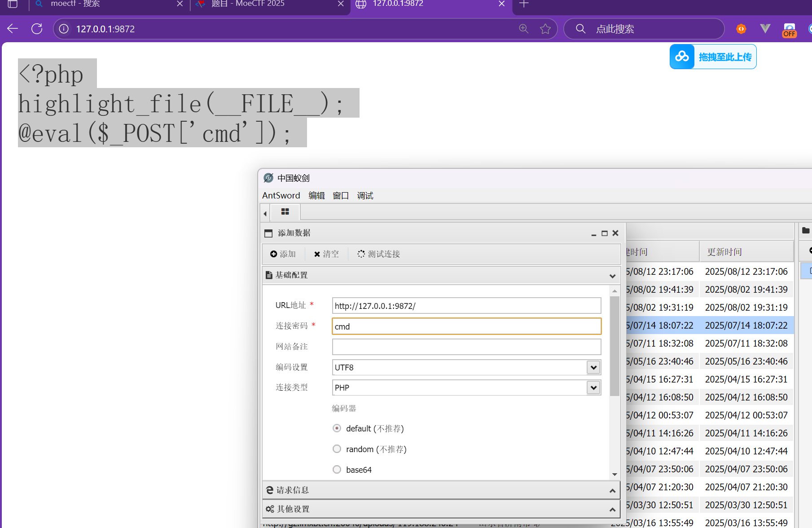Select the default encoder radio button
This screenshot has width=812, height=528.
(337, 428)
